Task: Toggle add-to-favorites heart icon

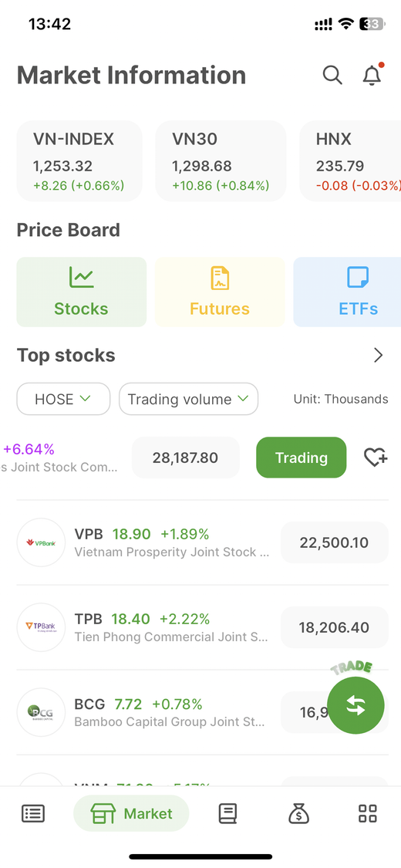Action: click(376, 458)
